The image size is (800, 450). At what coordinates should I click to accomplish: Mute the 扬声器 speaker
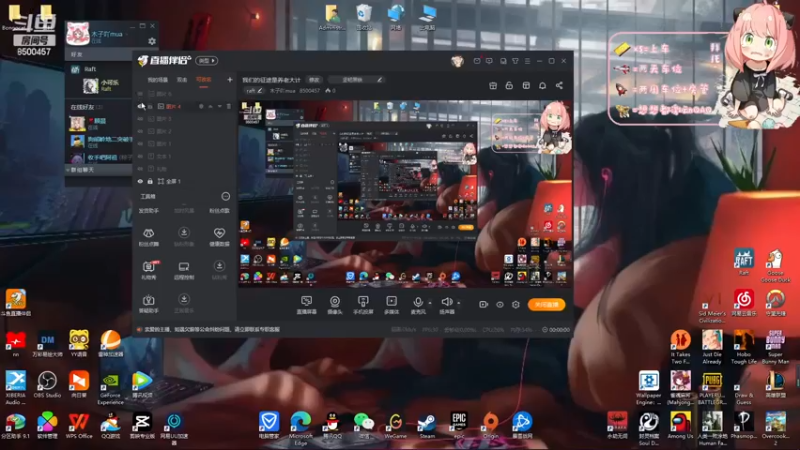coord(446,305)
